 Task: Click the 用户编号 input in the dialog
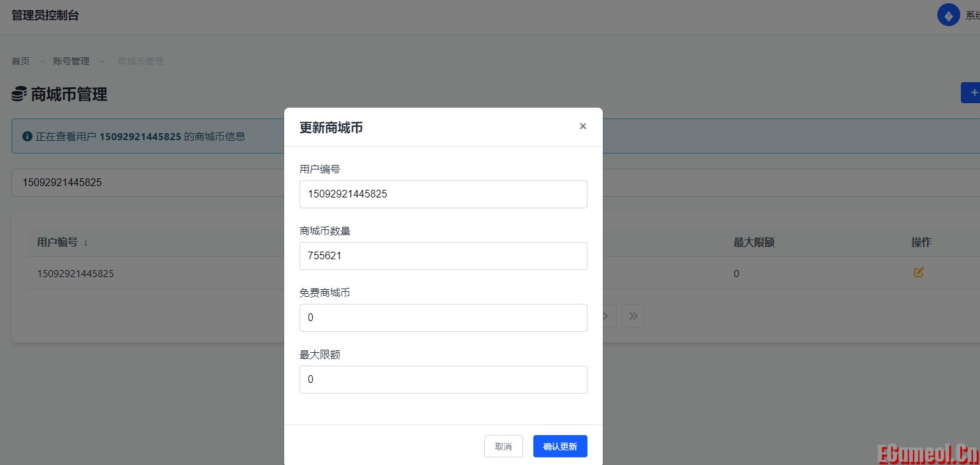pyautogui.click(x=443, y=194)
